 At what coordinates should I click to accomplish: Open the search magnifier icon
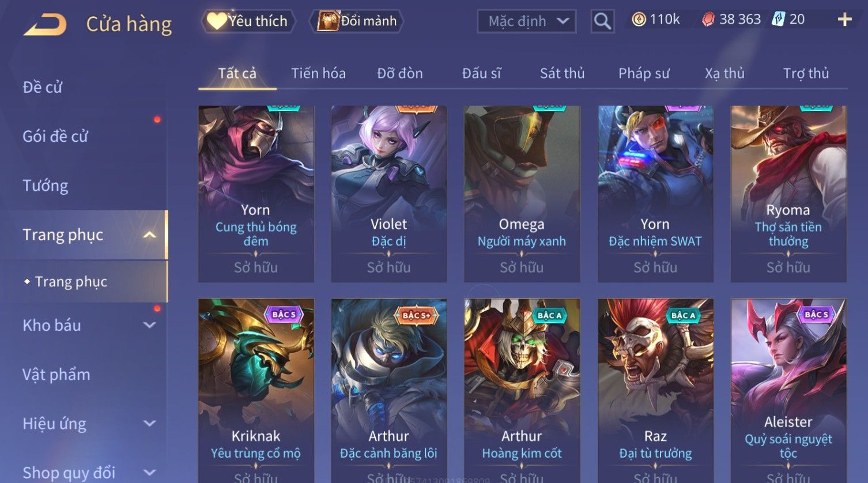(602, 21)
